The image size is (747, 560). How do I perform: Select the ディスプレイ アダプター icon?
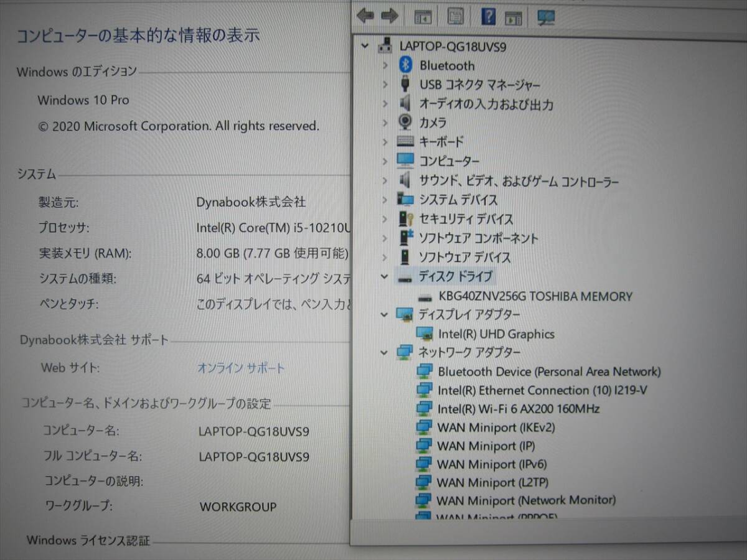pos(405,314)
